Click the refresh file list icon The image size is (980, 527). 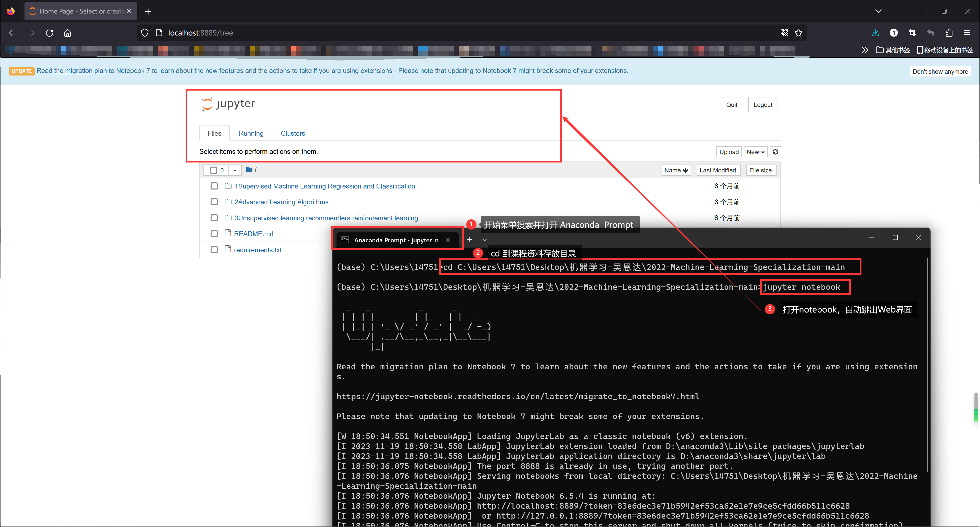tap(775, 152)
